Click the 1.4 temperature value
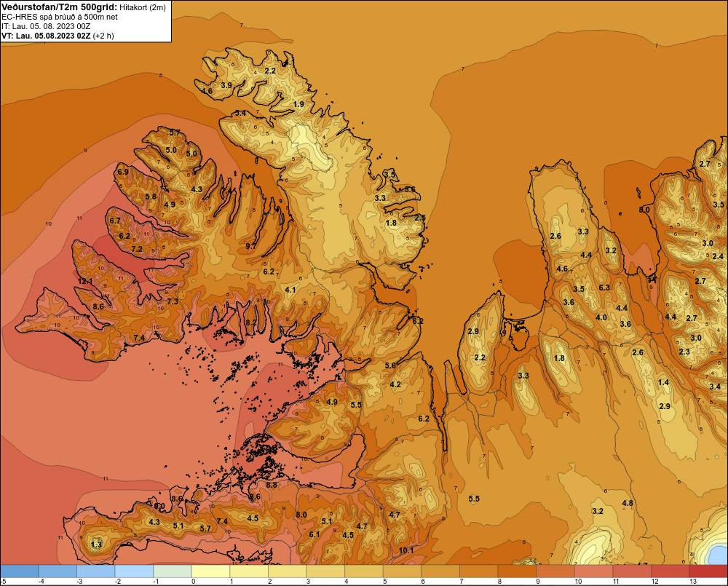 tap(663, 383)
